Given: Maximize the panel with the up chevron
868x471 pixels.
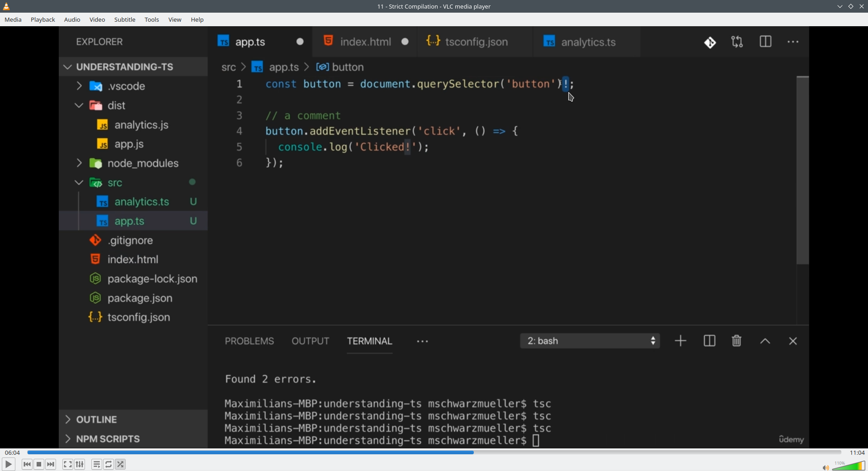Looking at the screenshot, I should [765, 341].
